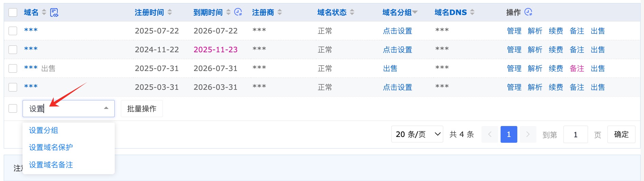The image size is (644, 181).
Task: Click the 批量操作 button
Action: coord(142,109)
